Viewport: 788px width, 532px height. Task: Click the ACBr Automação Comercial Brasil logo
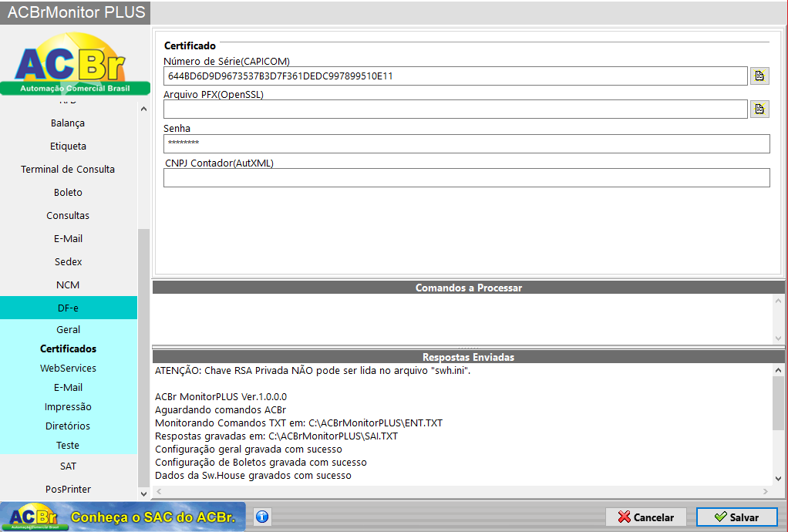pos(75,64)
